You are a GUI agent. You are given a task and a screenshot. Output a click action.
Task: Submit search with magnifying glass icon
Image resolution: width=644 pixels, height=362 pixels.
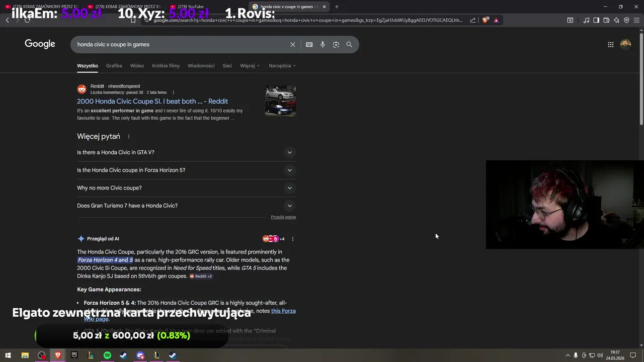click(x=349, y=44)
